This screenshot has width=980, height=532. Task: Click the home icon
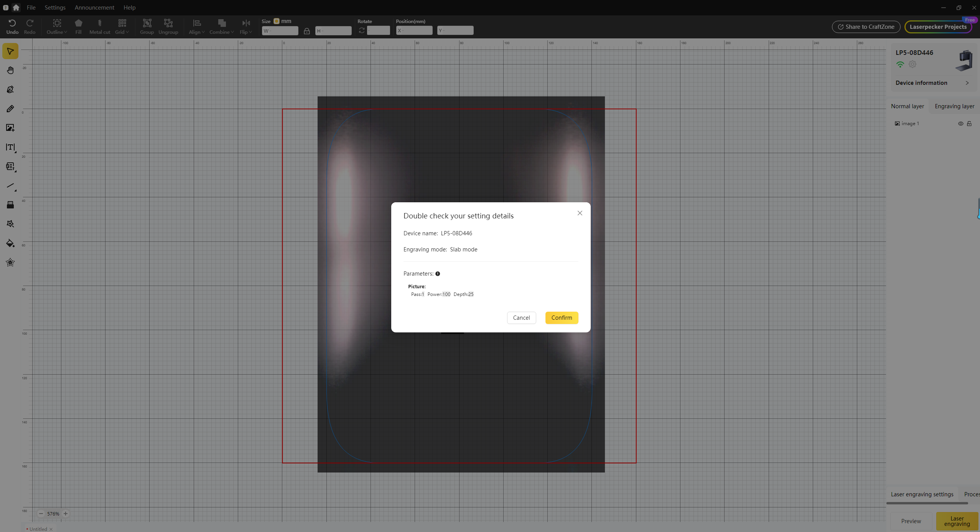pyautogui.click(x=16, y=7)
